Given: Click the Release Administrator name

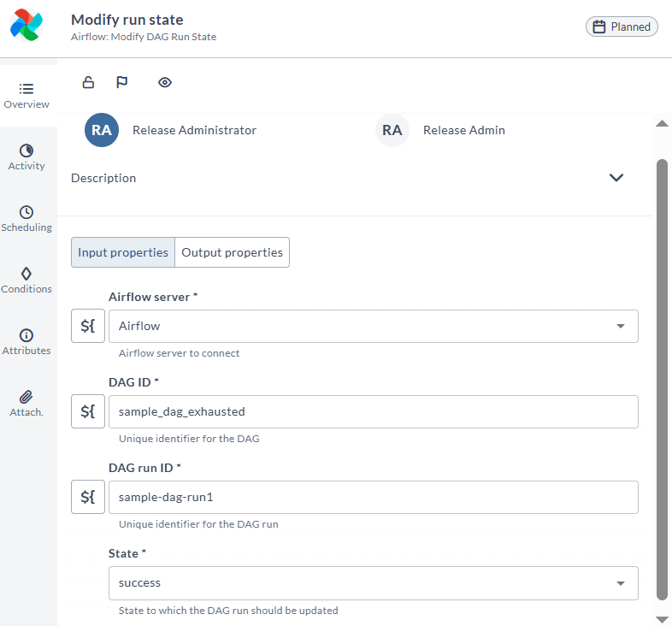Looking at the screenshot, I should click(x=195, y=130).
